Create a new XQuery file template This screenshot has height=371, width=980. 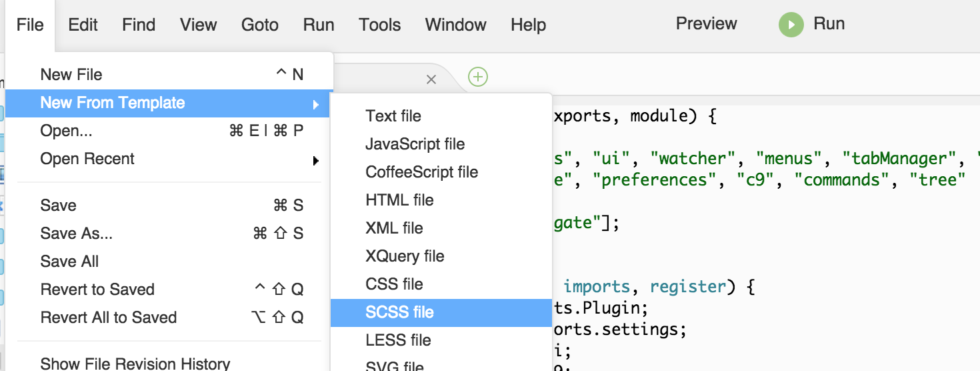coord(441,256)
